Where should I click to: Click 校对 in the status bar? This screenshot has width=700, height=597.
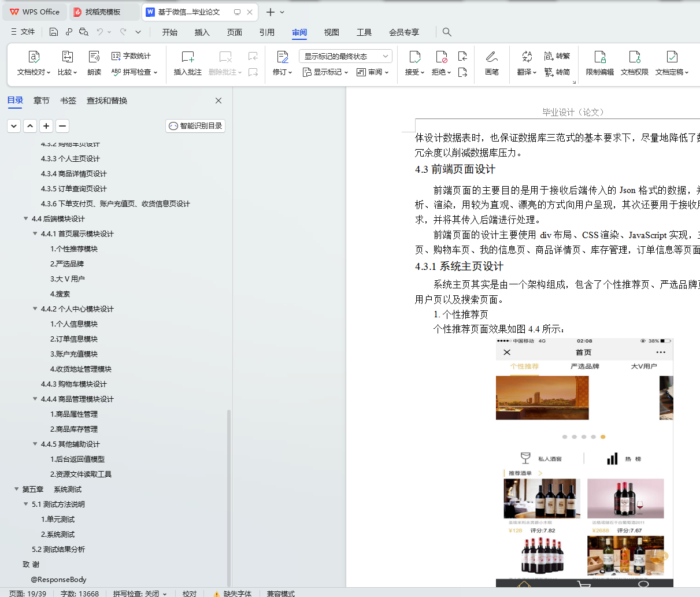[190, 593]
